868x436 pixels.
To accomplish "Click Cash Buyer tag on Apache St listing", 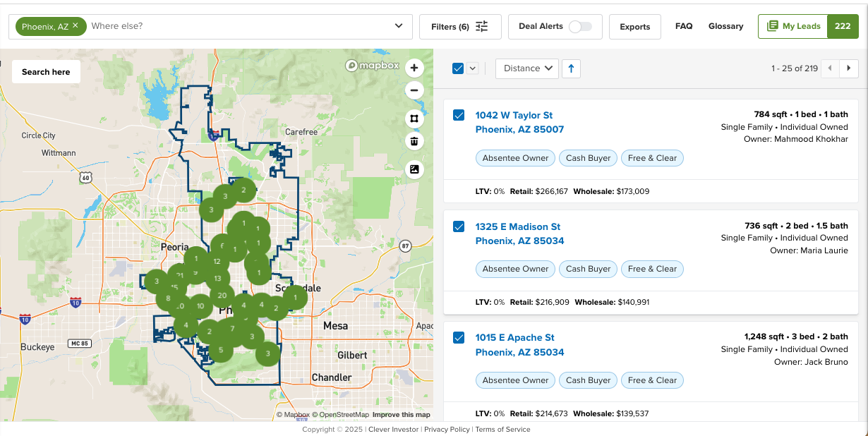I will (589, 380).
